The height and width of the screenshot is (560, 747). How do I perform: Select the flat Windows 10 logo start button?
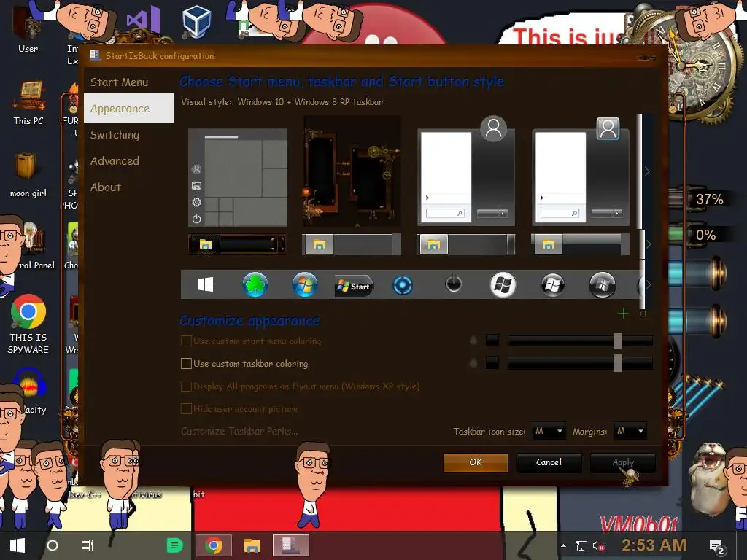pos(205,285)
